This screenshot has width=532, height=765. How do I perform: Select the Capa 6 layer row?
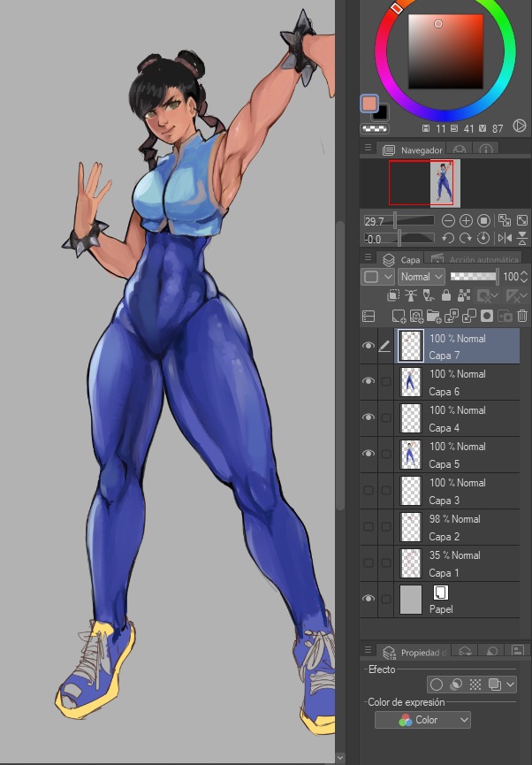(x=456, y=382)
